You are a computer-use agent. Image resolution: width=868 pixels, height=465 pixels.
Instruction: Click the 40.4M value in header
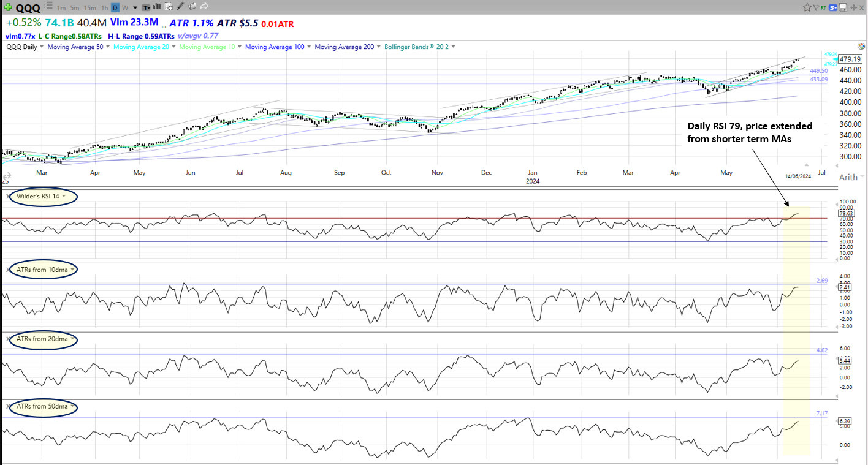click(92, 23)
